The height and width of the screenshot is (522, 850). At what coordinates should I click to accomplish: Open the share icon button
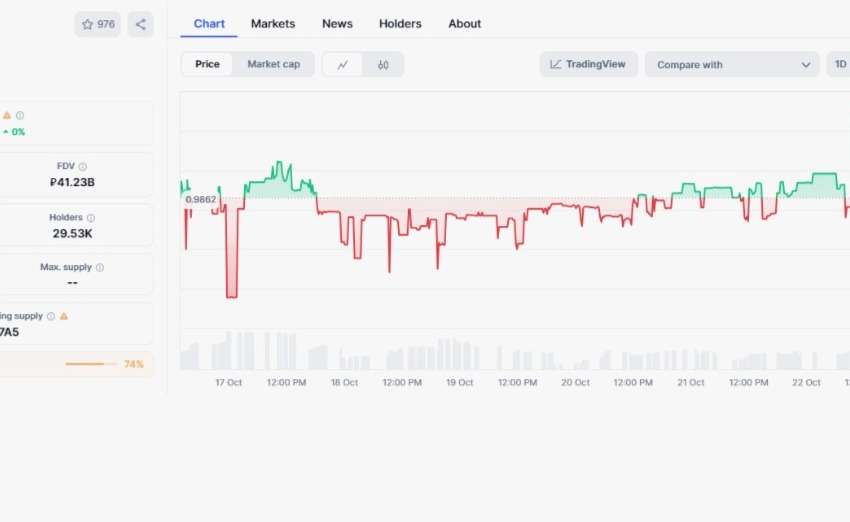pyautogui.click(x=140, y=24)
